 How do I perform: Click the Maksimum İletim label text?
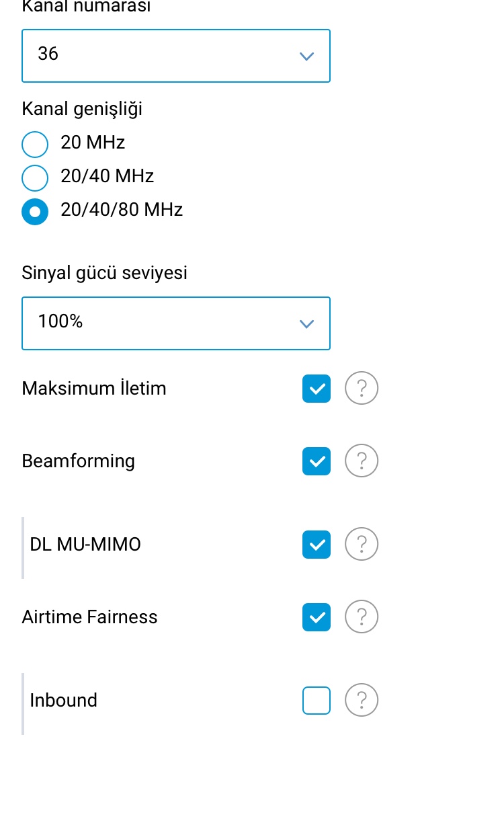(94, 388)
